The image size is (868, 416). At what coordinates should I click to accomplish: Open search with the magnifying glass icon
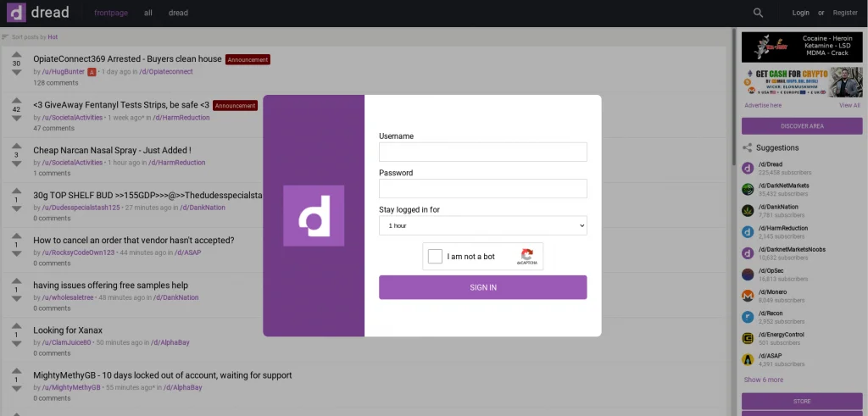758,13
